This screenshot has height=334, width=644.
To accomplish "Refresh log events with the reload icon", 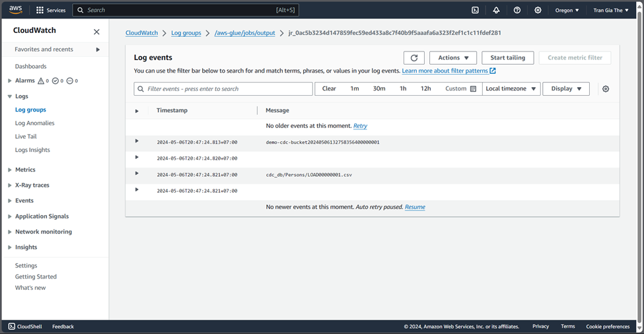I will point(414,58).
